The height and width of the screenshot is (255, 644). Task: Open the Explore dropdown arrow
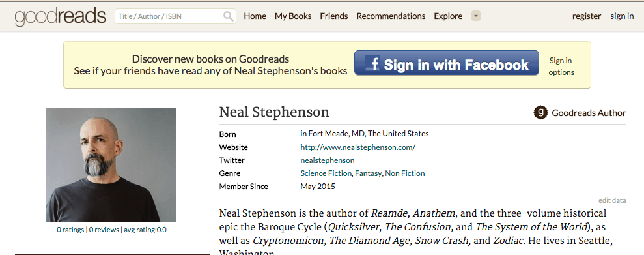475,16
